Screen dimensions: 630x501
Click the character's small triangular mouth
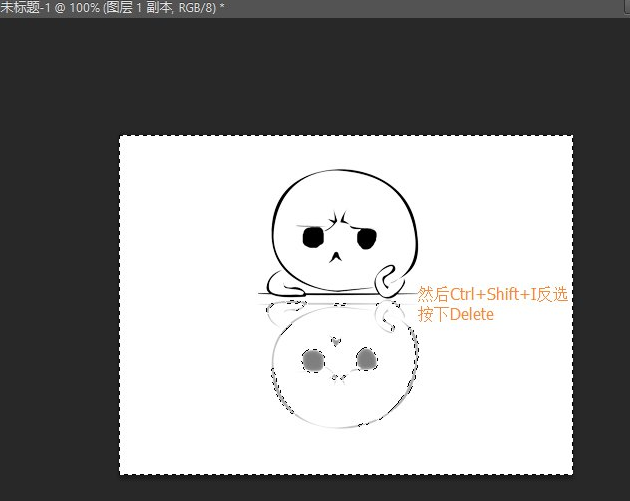[x=338, y=257]
